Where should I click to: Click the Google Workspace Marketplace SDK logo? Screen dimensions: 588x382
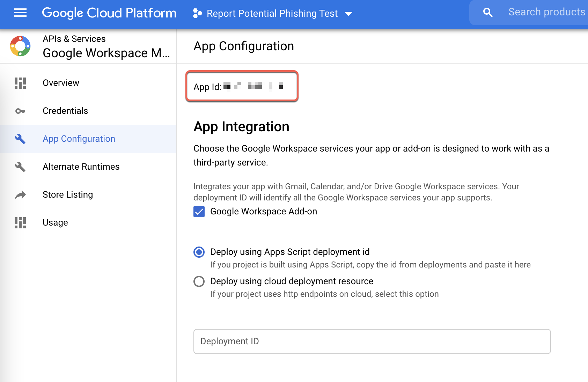click(20, 46)
